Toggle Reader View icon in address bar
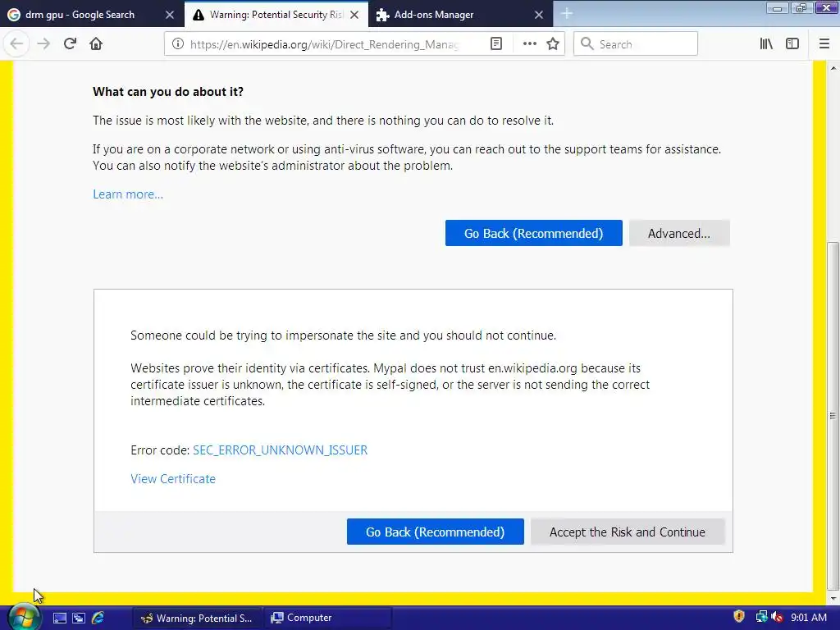The height and width of the screenshot is (630, 840). [x=496, y=44]
